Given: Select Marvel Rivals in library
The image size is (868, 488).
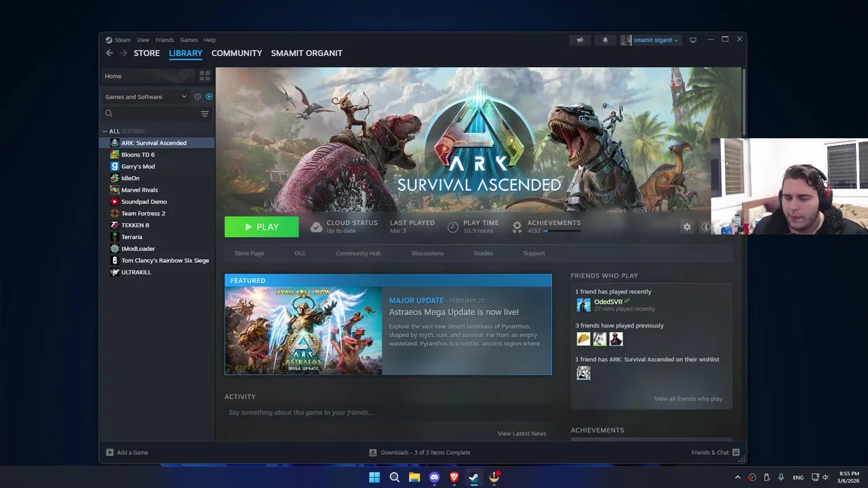Looking at the screenshot, I should [157, 190].
